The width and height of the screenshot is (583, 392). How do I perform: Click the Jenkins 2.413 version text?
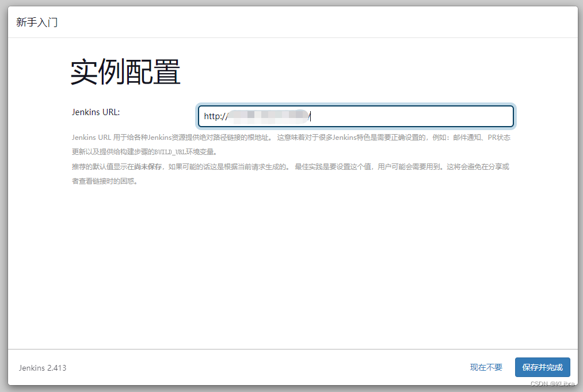point(43,368)
